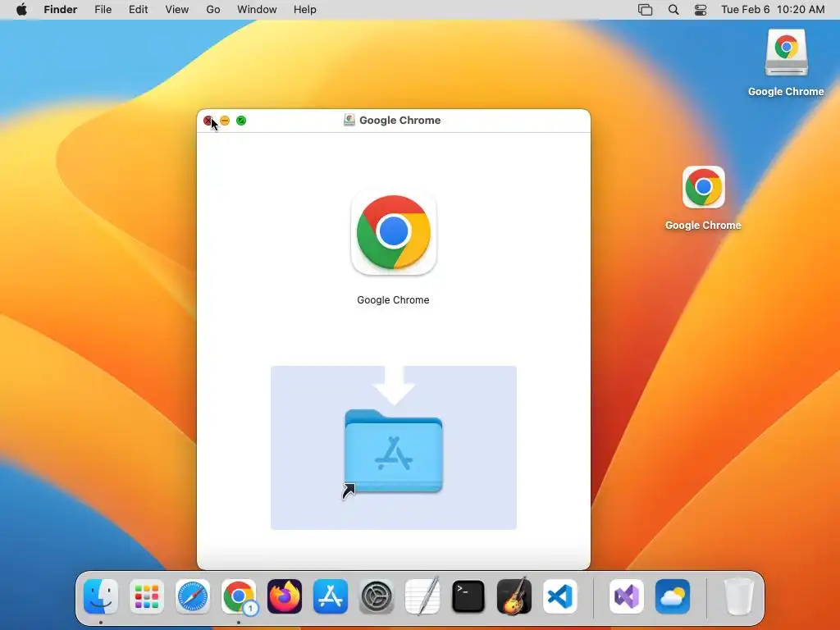This screenshot has width=840, height=630.
Task: Launch Firefox from the Dock
Action: 285,596
